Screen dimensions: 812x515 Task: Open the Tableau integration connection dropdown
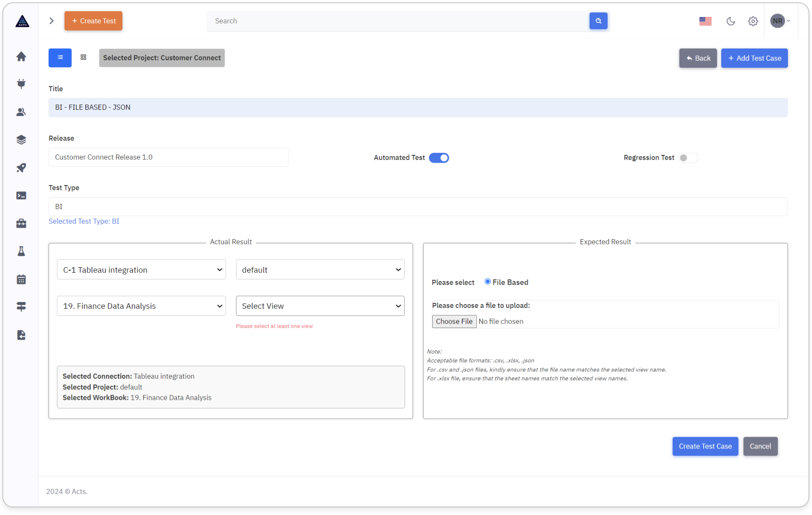point(141,270)
